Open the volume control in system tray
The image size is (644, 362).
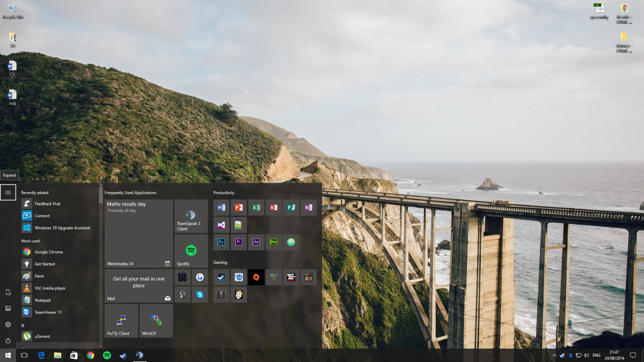pos(586,355)
